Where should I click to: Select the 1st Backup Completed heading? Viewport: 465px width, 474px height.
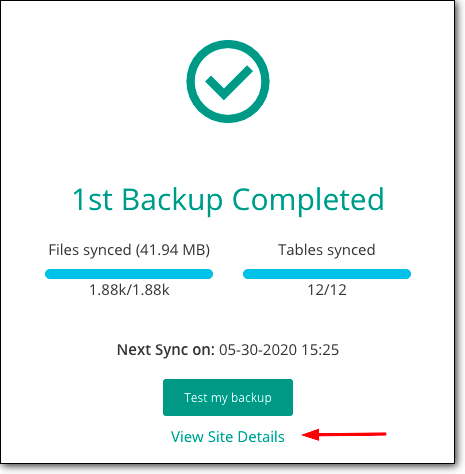tap(228, 200)
